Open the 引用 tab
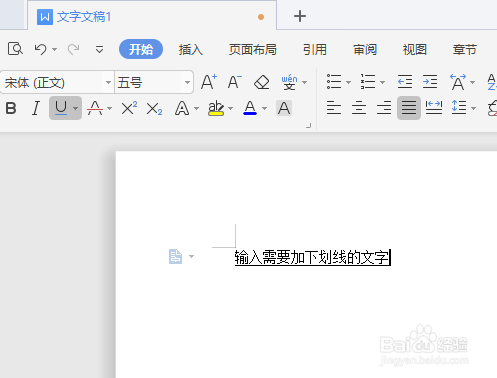497x378 pixels. pyautogui.click(x=315, y=50)
